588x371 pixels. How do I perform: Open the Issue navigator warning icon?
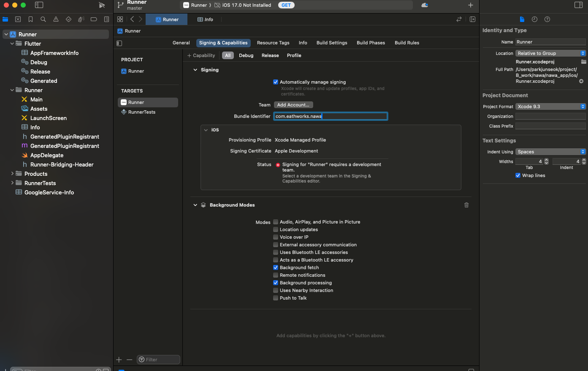[56, 19]
